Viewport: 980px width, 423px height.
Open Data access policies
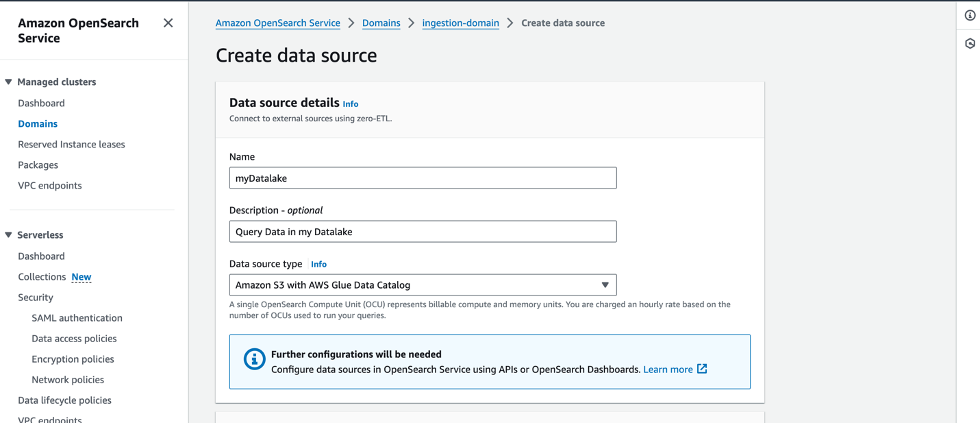coord(74,338)
